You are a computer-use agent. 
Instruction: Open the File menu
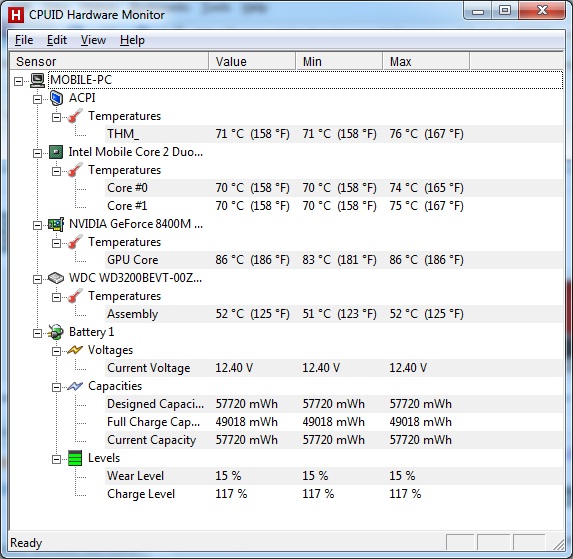tap(24, 40)
